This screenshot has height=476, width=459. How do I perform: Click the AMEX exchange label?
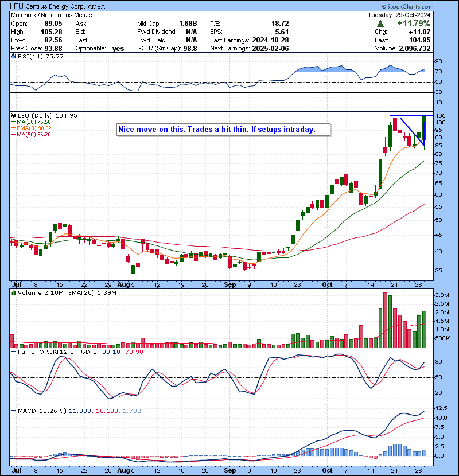pos(96,6)
